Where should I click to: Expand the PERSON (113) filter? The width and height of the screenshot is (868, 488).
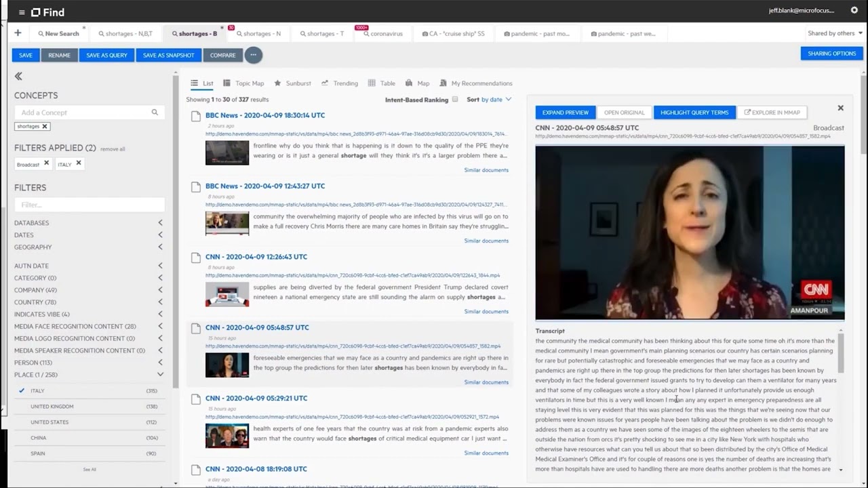tap(89, 363)
